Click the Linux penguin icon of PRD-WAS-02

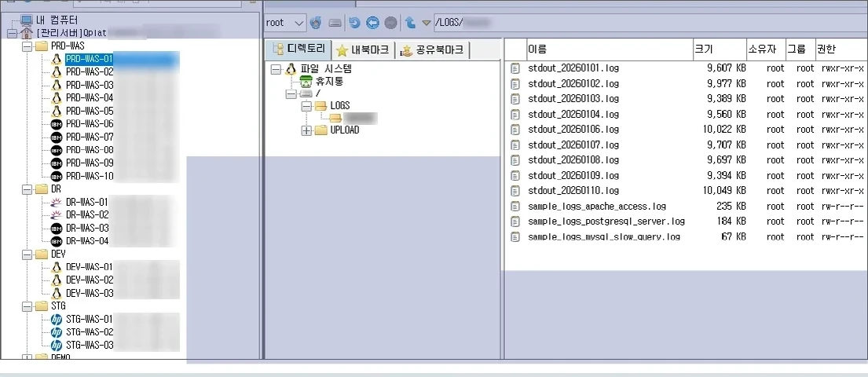click(x=56, y=72)
